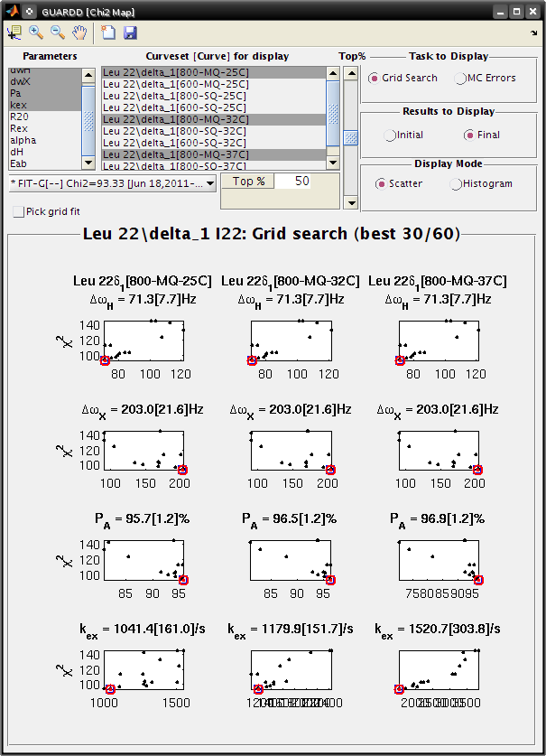Select curve delta_1[800-MQ-25C] in list

pyautogui.click(x=214, y=72)
